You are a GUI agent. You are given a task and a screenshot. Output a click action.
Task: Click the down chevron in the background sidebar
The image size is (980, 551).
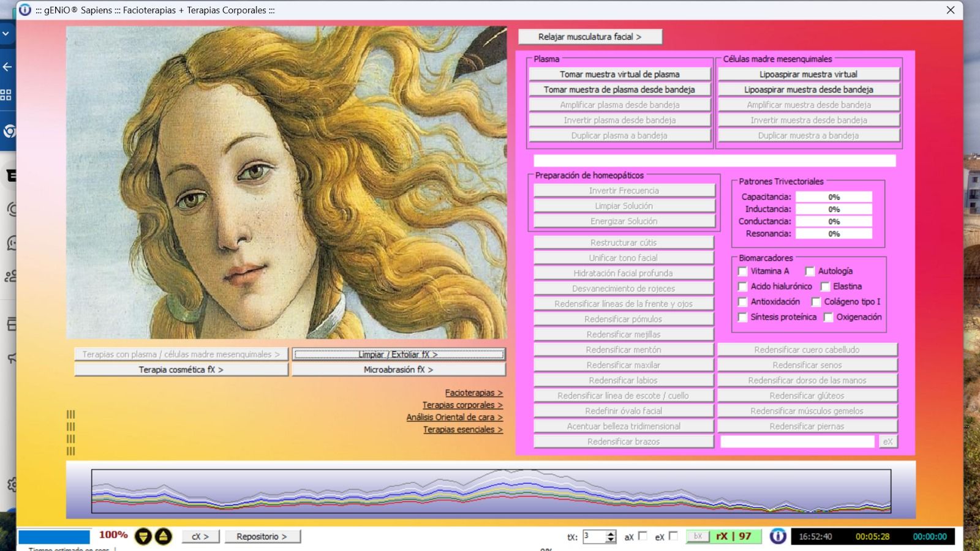(6, 34)
